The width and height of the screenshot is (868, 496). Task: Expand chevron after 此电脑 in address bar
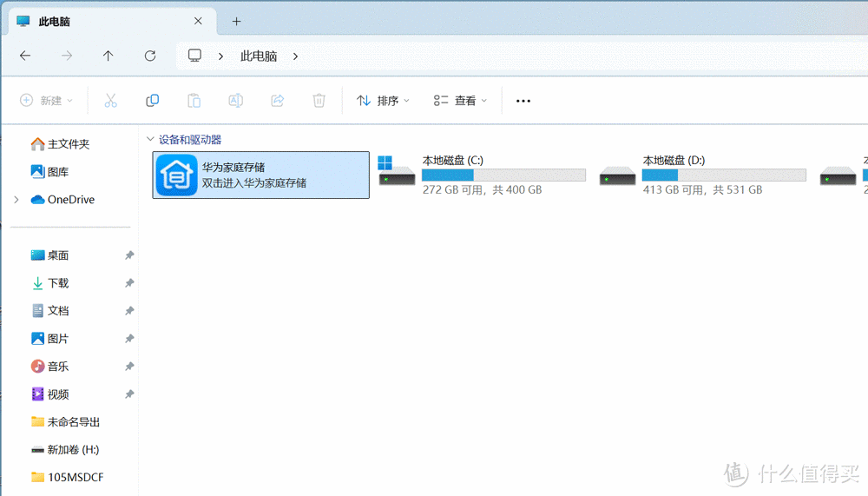coord(296,56)
